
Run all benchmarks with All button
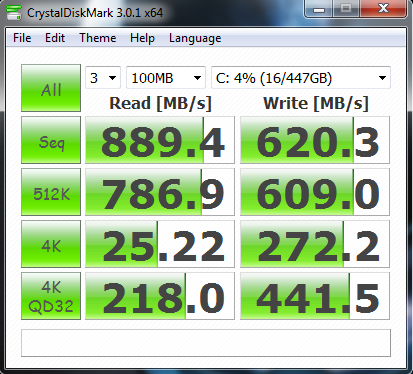click(51, 88)
